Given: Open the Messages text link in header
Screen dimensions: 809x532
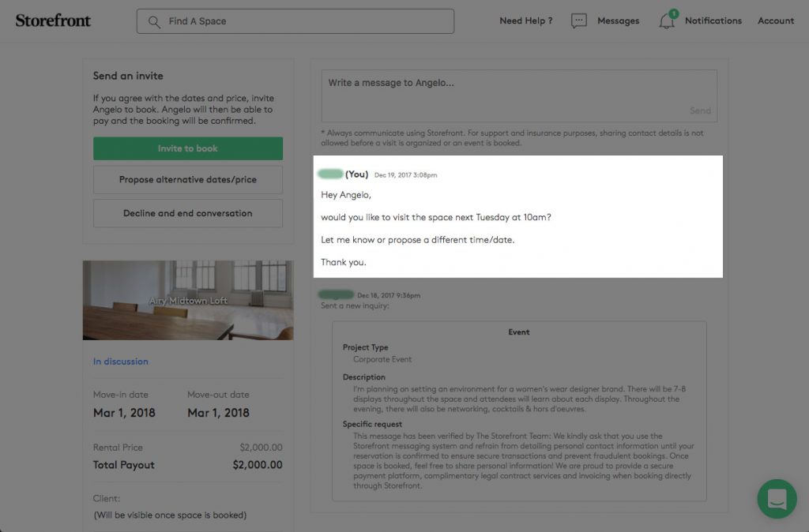Looking at the screenshot, I should 618,21.
